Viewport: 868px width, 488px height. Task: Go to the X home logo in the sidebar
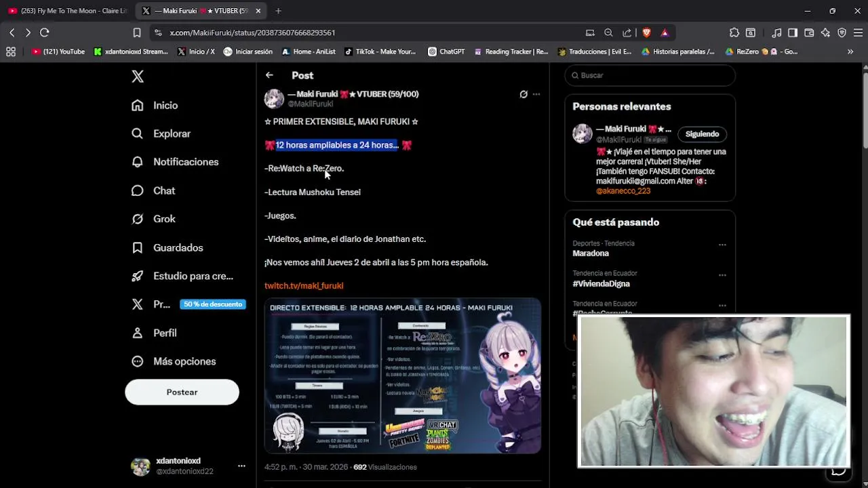click(138, 77)
